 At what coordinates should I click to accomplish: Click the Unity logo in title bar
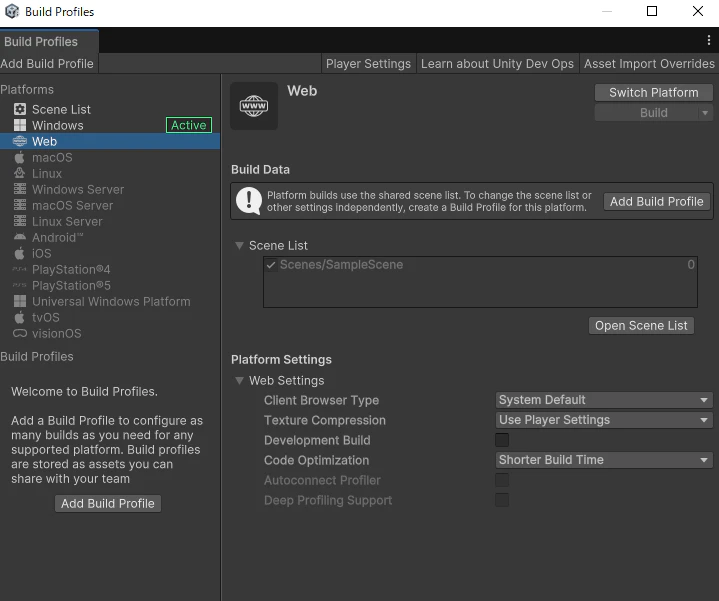(x=12, y=11)
